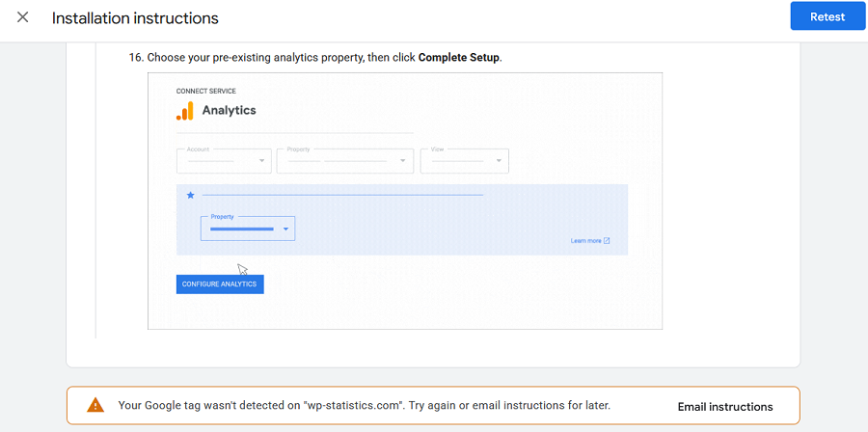The image size is (868, 432).
Task: Click the Installation instructions title
Action: [x=135, y=18]
